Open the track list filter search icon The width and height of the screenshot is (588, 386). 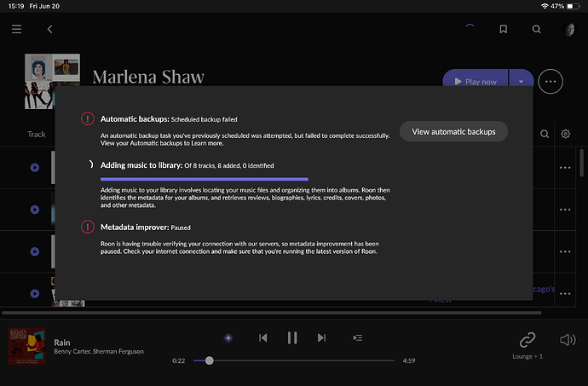pos(545,134)
